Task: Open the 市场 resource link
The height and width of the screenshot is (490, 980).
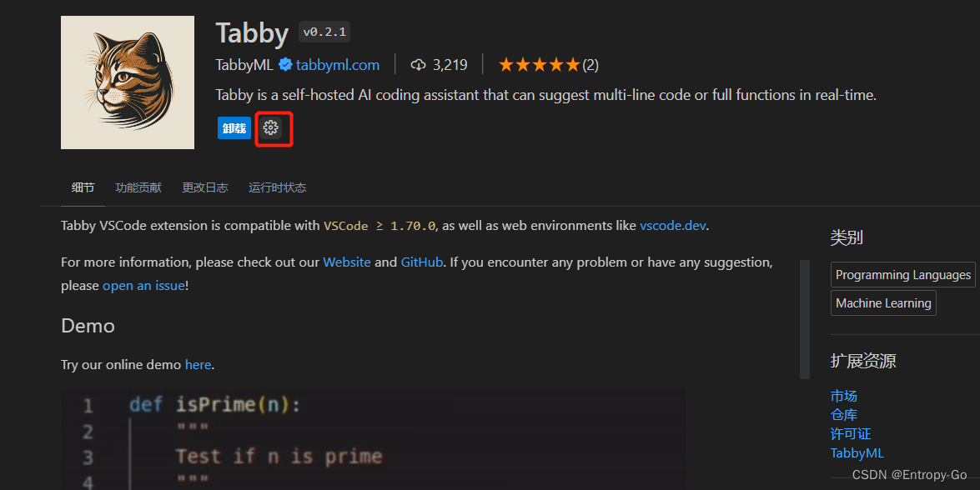Action: pyautogui.click(x=843, y=395)
